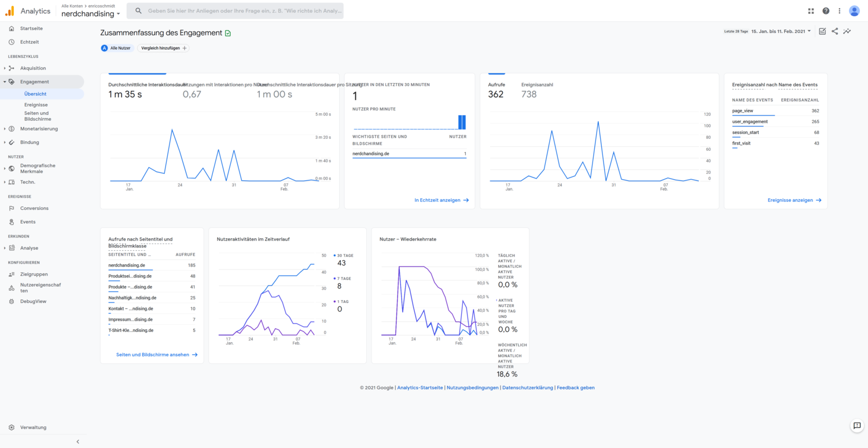
Task: Open the feedback speech bubble icon
Action: pyautogui.click(x=857, y=425)
